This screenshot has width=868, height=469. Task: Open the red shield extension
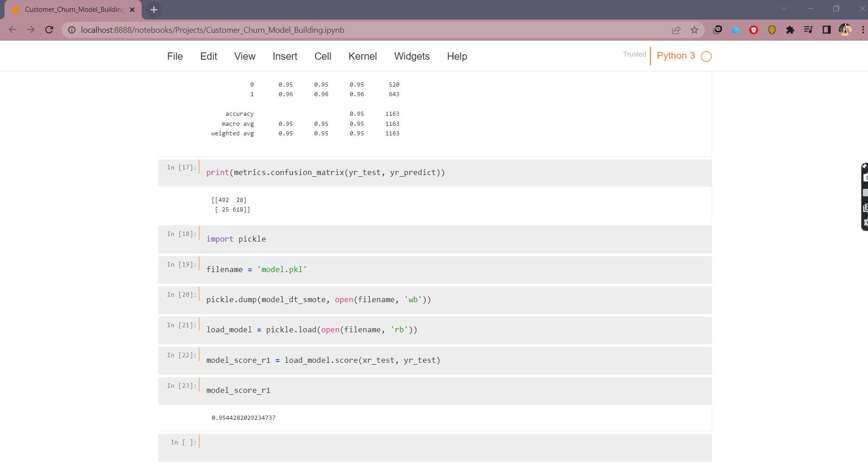coord(754,30)
